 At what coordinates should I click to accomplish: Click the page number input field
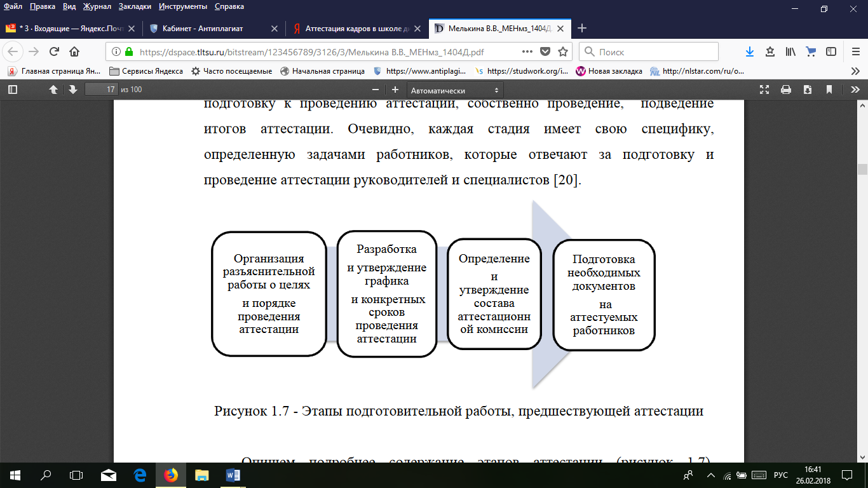(x=102, y=90)
